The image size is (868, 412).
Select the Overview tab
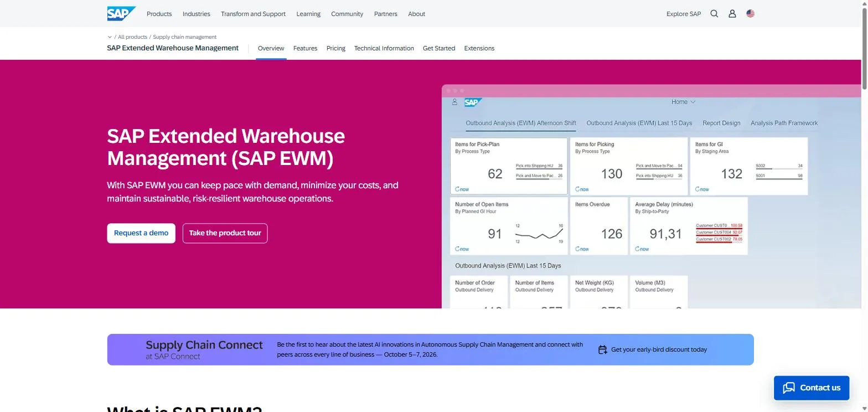[x=271, y=48]
